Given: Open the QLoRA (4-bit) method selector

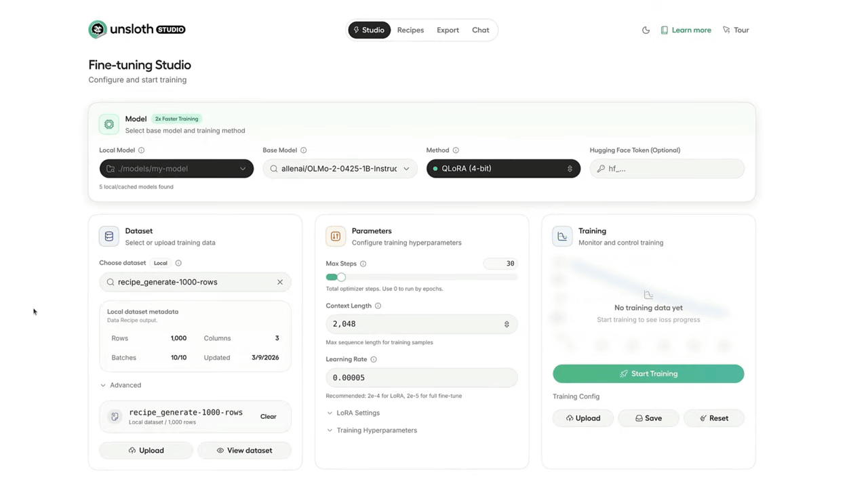Looking at the screenshot, I should (503, 169).
